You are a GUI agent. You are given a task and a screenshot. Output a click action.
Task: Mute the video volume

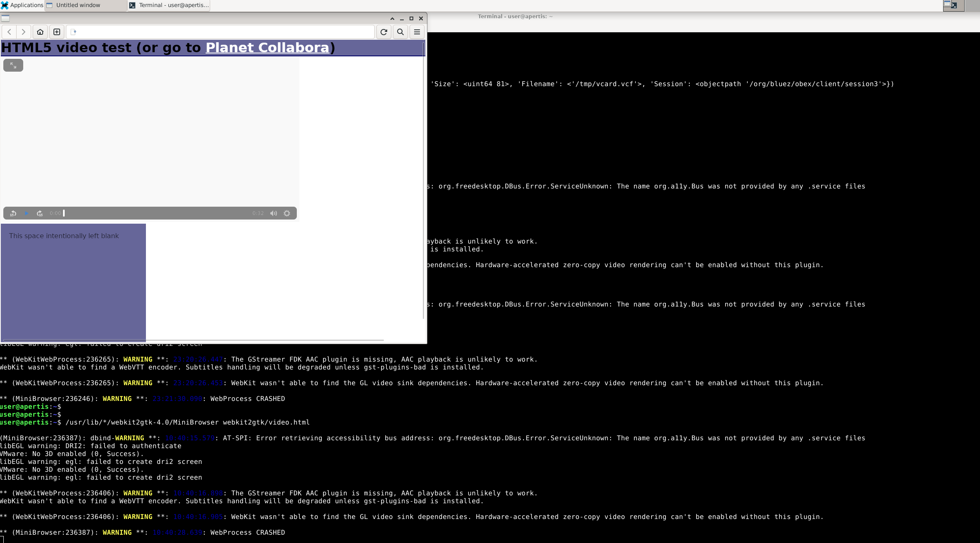(274, 213)
